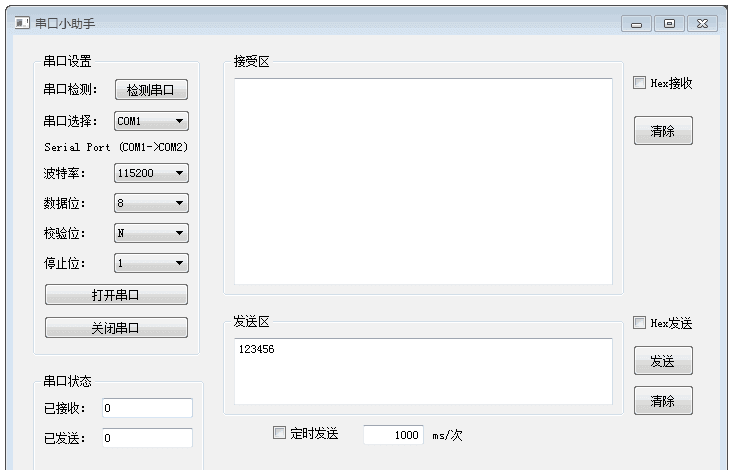Minimize the 串口小助手 window
This screenshot has width=739, height=470.
[636, 24]
